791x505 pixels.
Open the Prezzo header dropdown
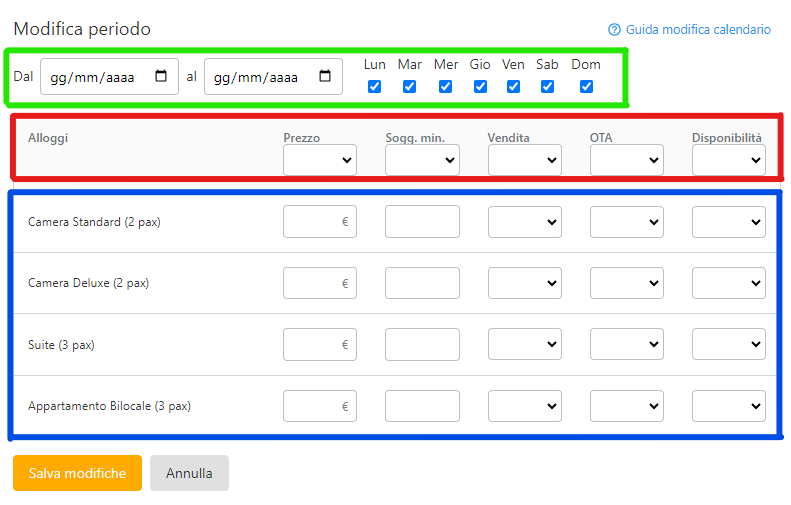(320, 160)
